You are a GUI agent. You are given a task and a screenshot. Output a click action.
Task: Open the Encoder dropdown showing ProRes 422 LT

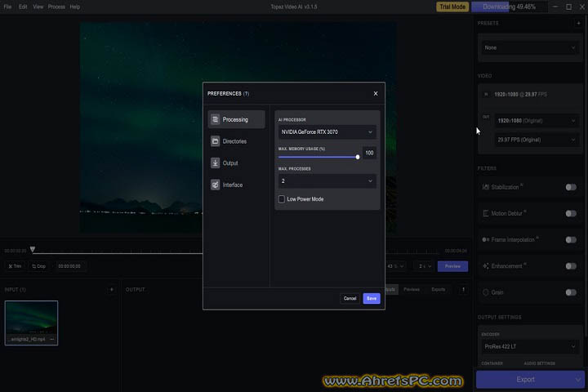coord(529,346)
